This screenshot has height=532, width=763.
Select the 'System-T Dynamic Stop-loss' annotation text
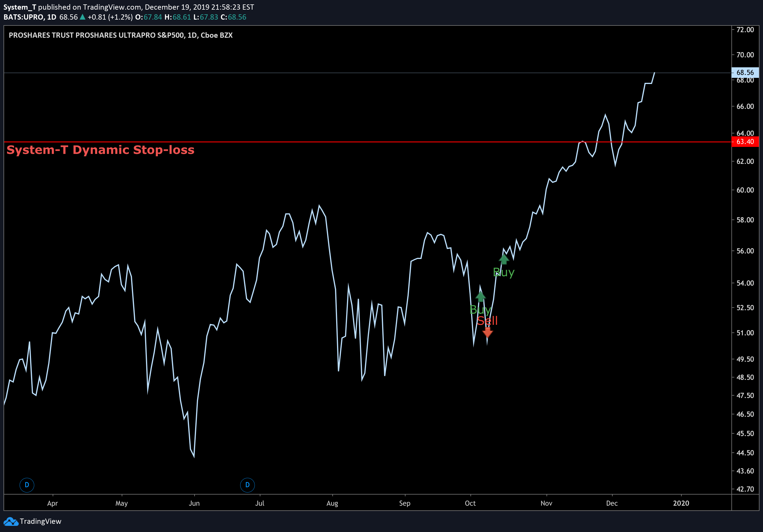100,150
